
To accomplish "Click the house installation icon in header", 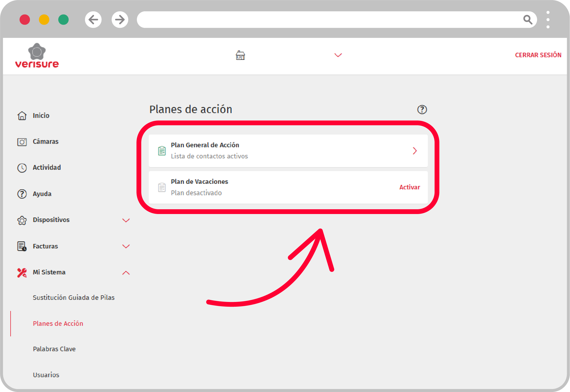I will tap(240, 55).
